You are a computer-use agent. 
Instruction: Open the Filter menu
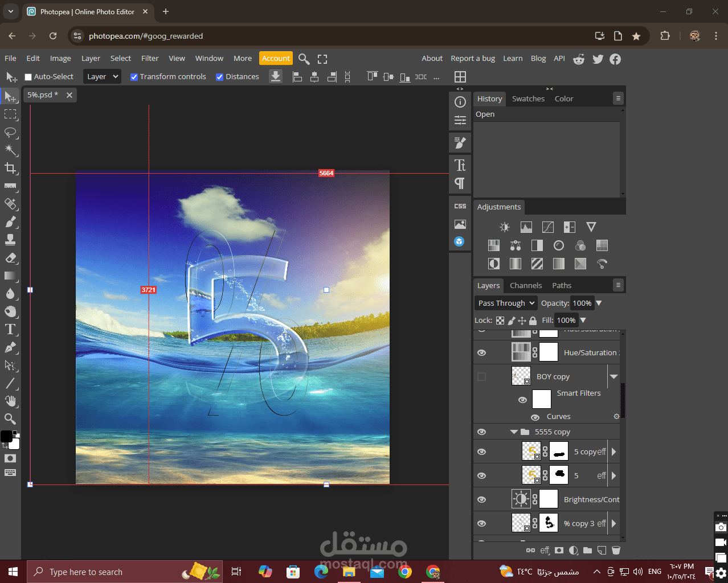point(150,59)
